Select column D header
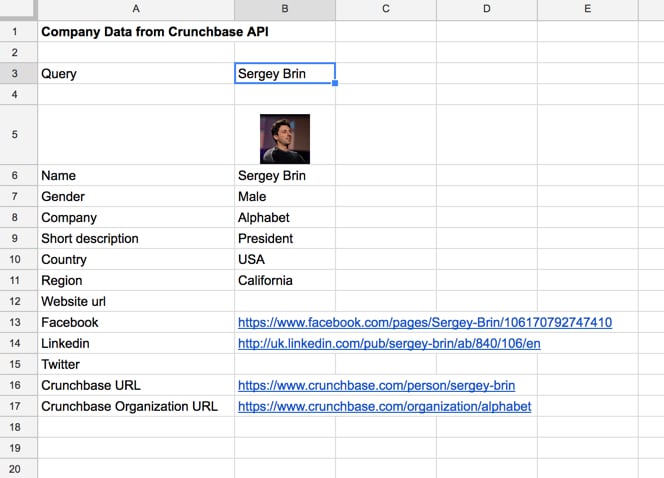The image size is (664, 478). [x=487, y=9]
